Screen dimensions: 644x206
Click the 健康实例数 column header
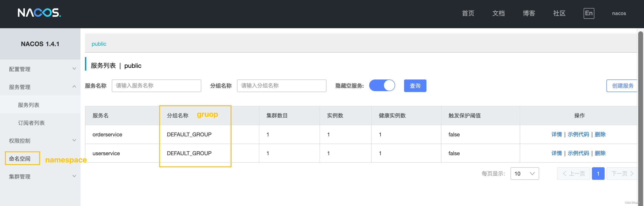coord(392,115)
